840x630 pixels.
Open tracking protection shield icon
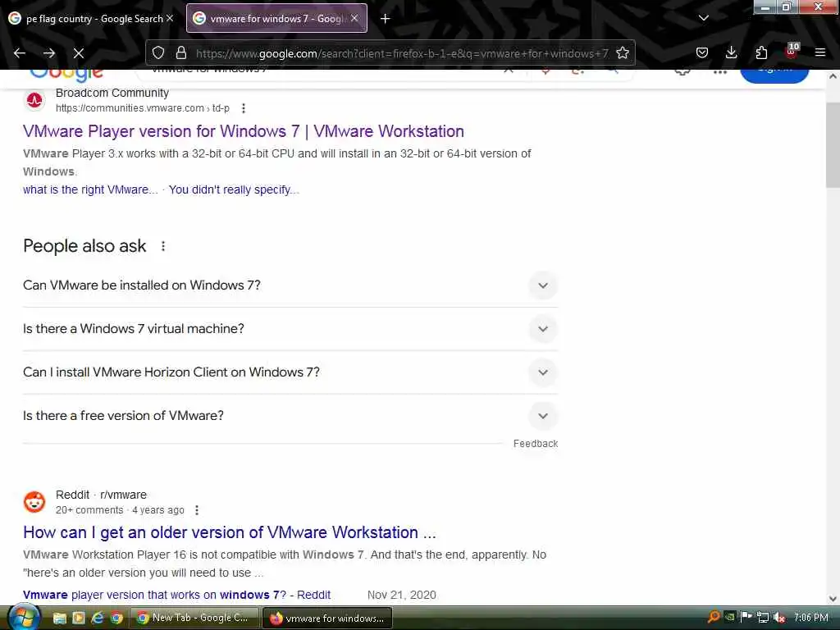[158, 53]
